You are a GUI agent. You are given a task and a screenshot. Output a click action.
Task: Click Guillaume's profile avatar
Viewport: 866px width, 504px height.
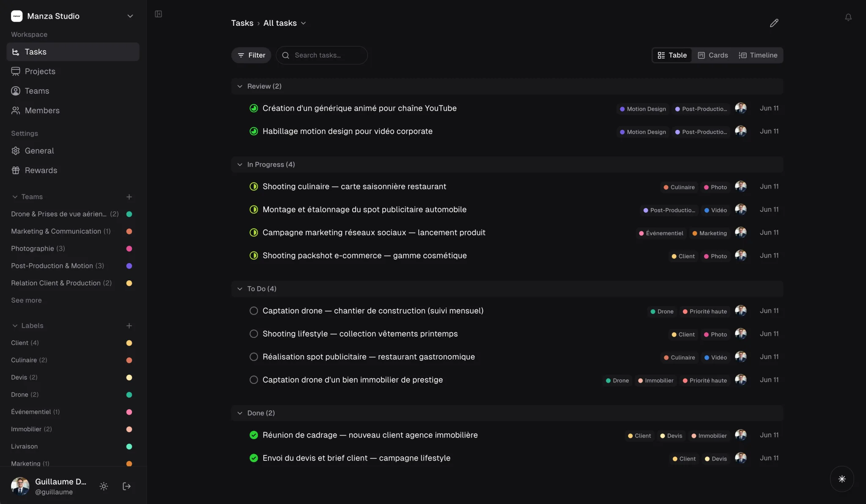[20, 486]
